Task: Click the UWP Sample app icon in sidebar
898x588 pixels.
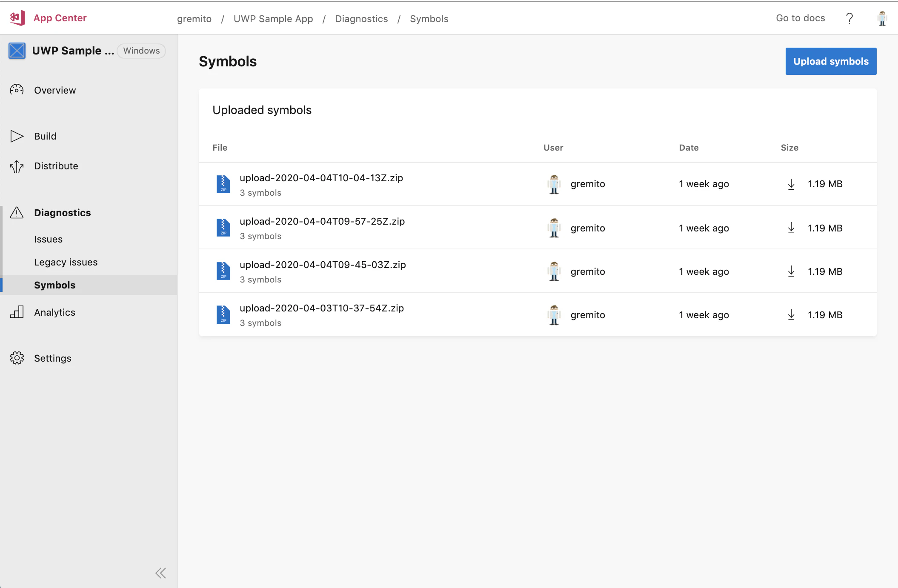Action: 17,51
